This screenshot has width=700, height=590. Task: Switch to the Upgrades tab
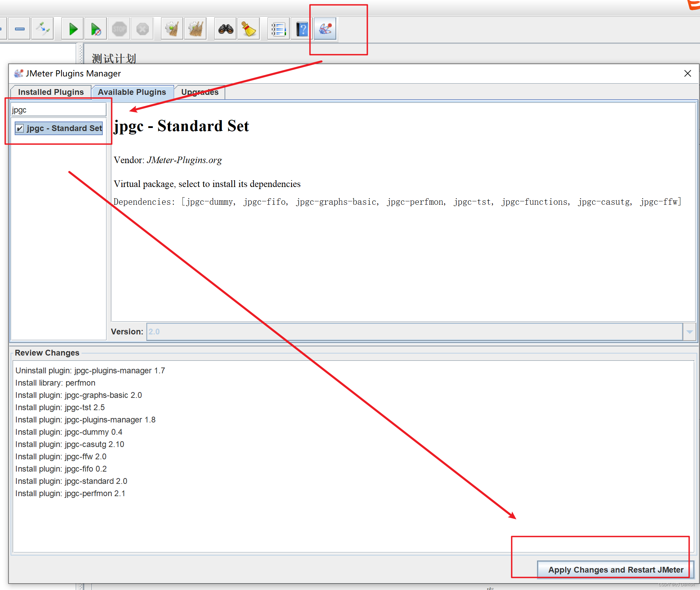(x=200, y=92)
